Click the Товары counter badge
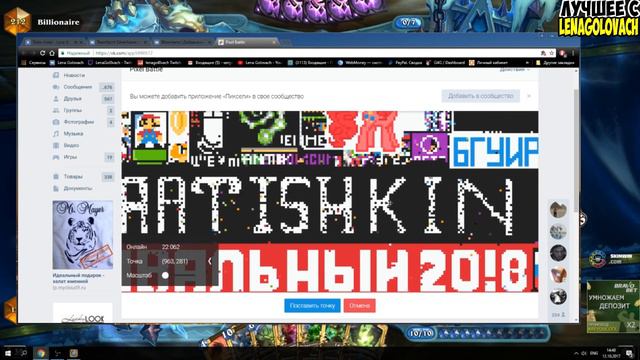The height and width of the screenshot is (360, 640). pyautogui.click(x=108, y=177)
